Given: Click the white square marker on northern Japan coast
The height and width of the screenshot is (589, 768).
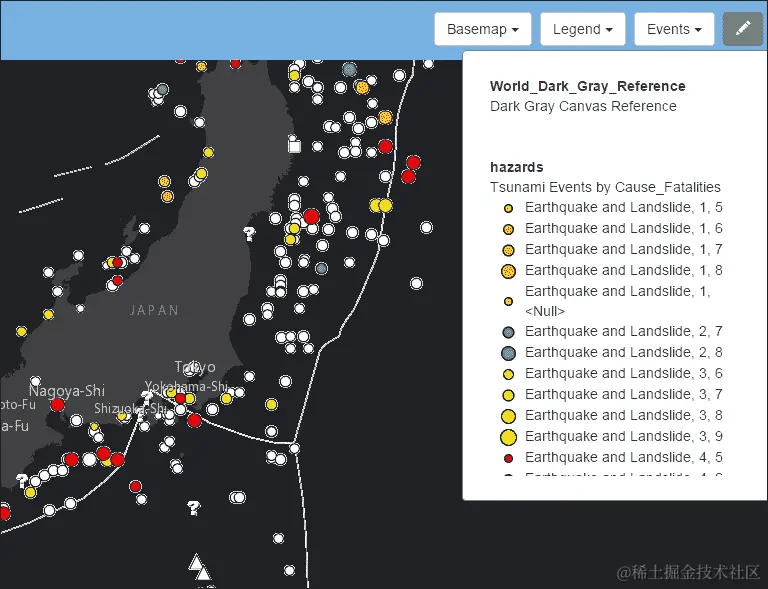Looking at the screenshot, I should pyautogui.click(x=294, y=145).
